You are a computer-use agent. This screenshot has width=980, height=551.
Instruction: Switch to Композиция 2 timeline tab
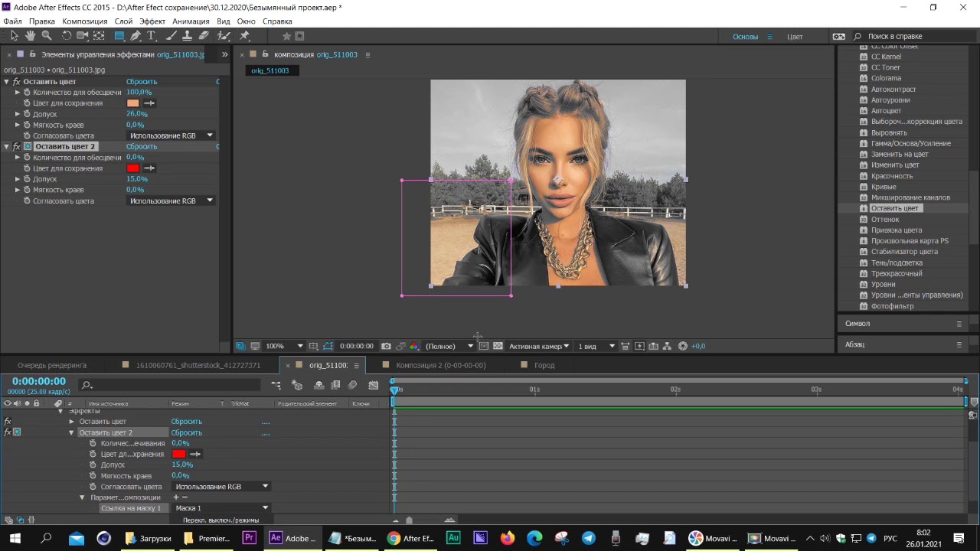coord(441,365)
